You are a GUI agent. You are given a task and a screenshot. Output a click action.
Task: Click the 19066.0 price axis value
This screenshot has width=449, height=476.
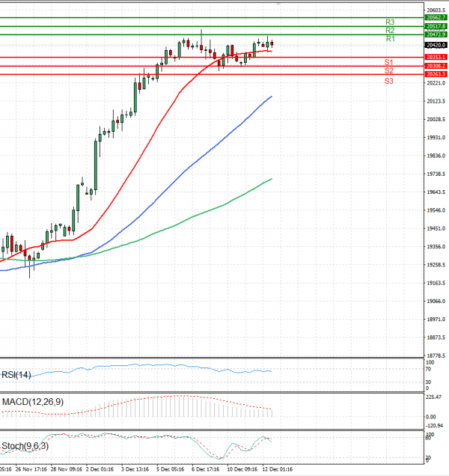pyautogui.click(x=436, y=301)
